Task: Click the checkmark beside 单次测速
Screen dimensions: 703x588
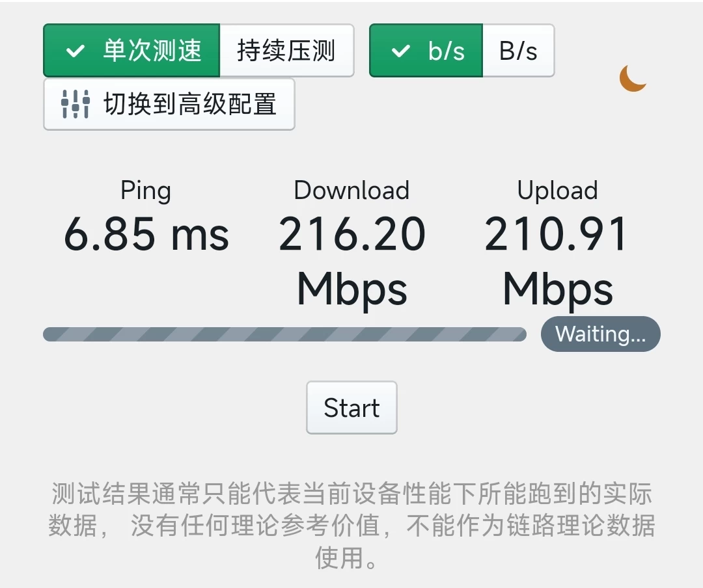Action: [76, 51]
